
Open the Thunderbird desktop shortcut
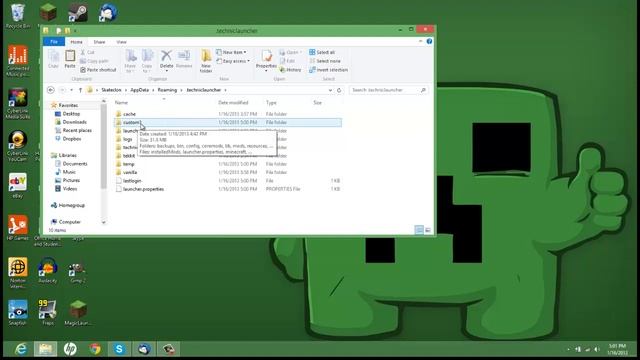click(108, 13)
